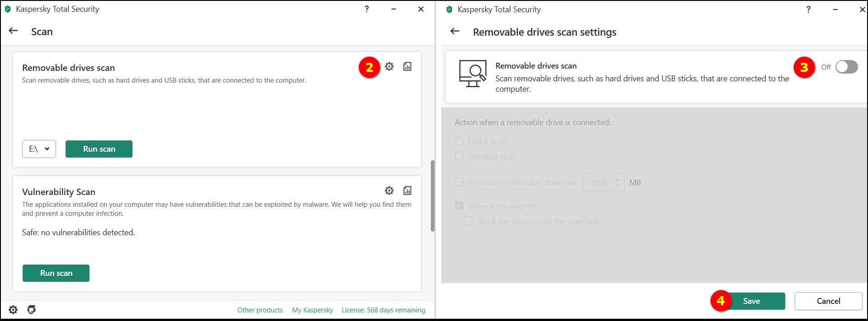Image resolution: width=868 pixels, height=321 pixels.
Task: Open Removable drives scan settings gear
Action: pyautogui.click(x=389, y=66)
